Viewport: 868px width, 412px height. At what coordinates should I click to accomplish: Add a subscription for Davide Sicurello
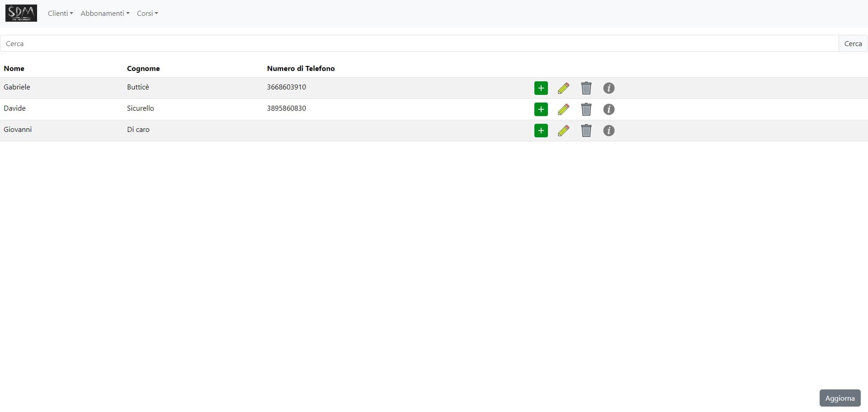541,109
